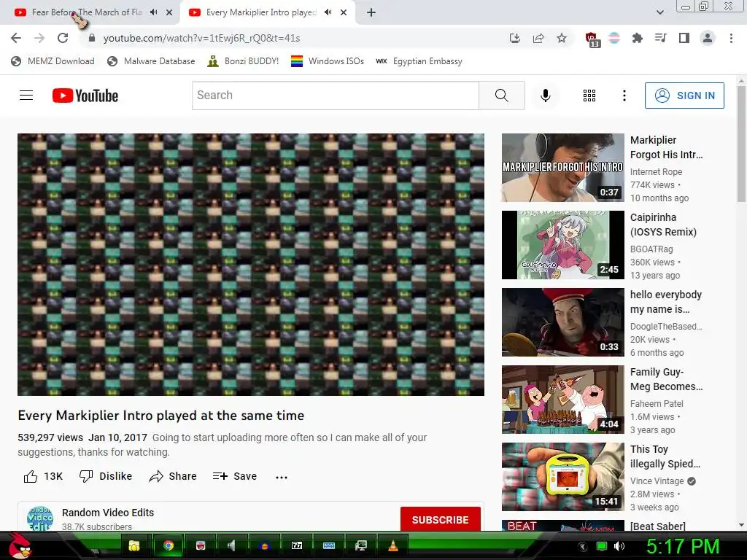The image size is (747, 560).
Task: Click the video player area
Action: coord(251,264)
